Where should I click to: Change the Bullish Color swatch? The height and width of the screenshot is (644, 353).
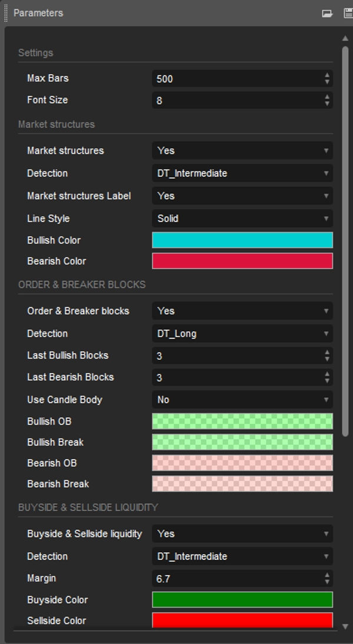pos(242,240)
